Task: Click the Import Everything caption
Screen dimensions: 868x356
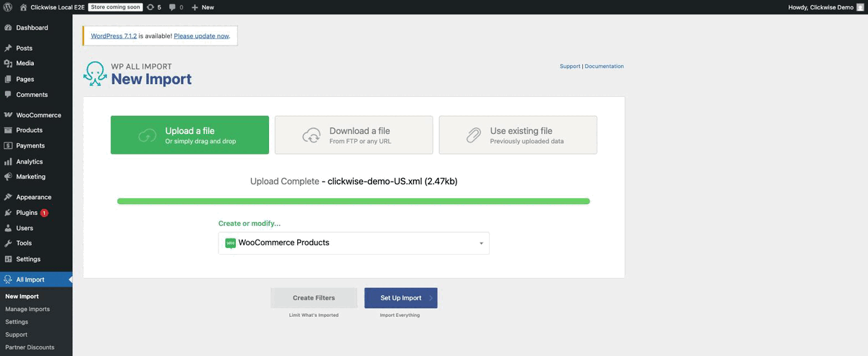Action: click(x=400, y=315)
